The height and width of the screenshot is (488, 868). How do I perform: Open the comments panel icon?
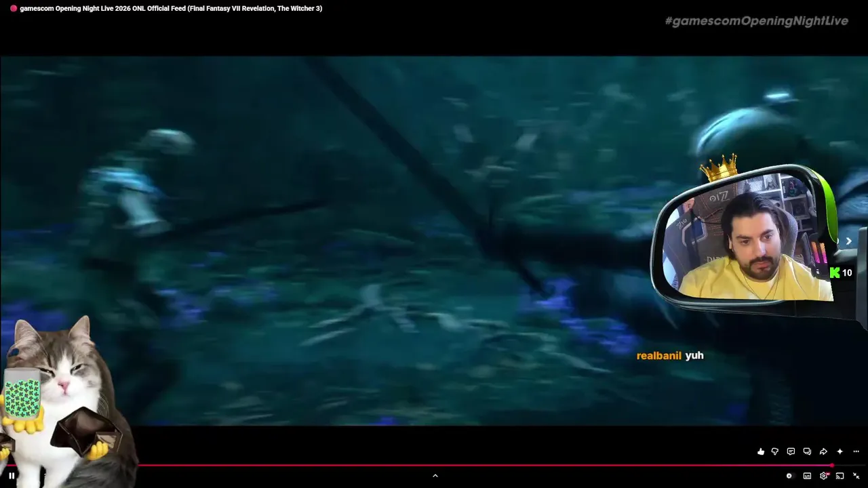pyautogui.click(x=791, y=451)
